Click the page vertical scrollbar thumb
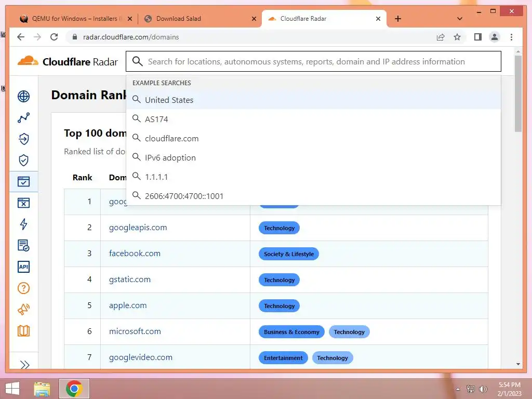Screen dimensions: 532x399 coord(518,94)
